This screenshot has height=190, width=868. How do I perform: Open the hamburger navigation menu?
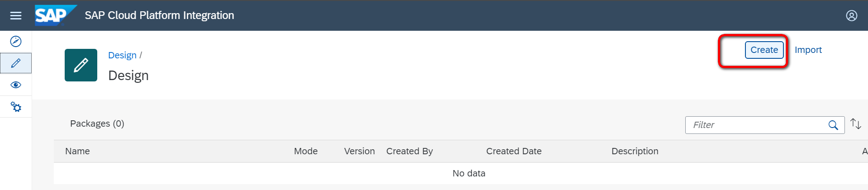pos(16,16)
